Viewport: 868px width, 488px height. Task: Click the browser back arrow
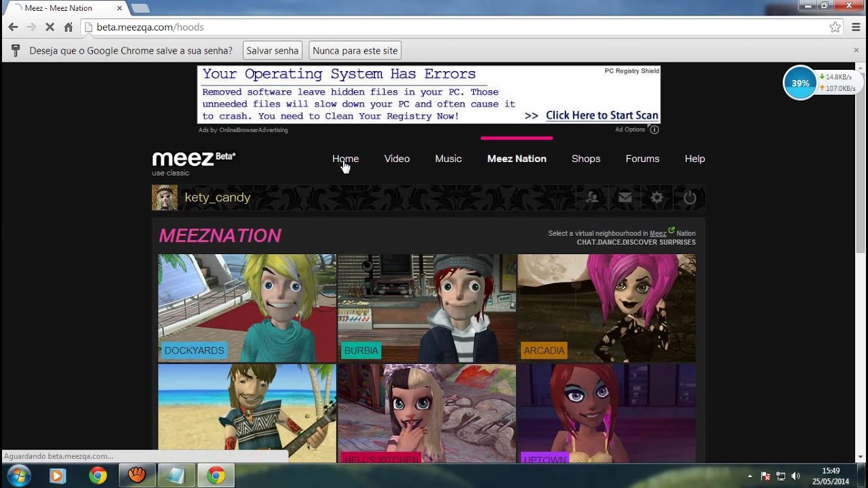click(13, 27)
